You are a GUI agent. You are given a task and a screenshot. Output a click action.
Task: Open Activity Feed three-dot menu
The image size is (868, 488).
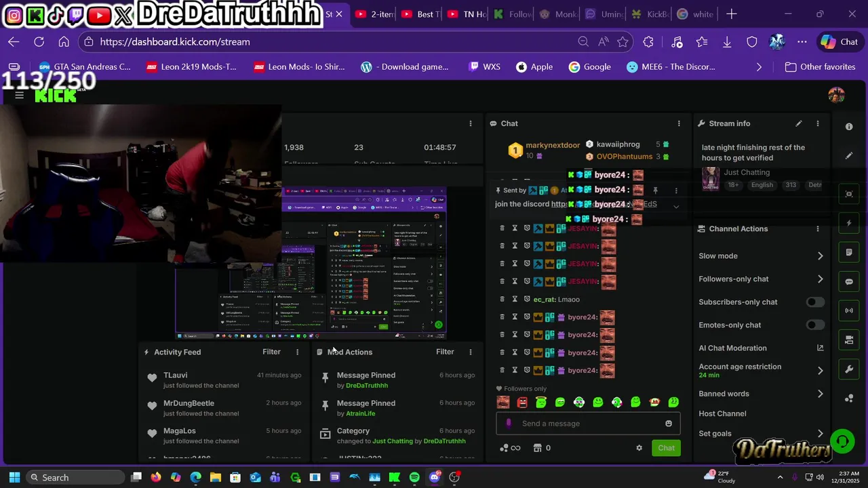click(297, 352)
